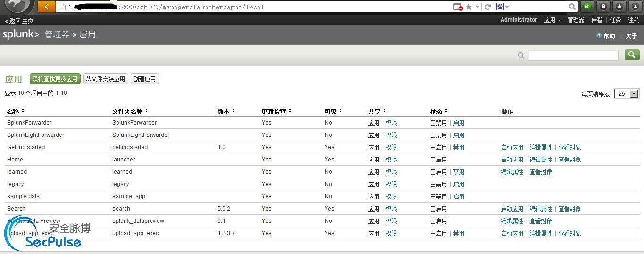Viewport: 644px width, 254px height.
Task: Open 权限 for SplunkLightForwarder row
Action: tap(391, 135)
